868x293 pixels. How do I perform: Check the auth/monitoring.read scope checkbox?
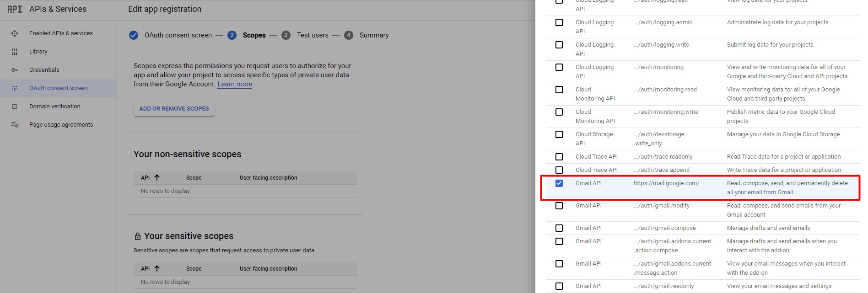(559, 90)
